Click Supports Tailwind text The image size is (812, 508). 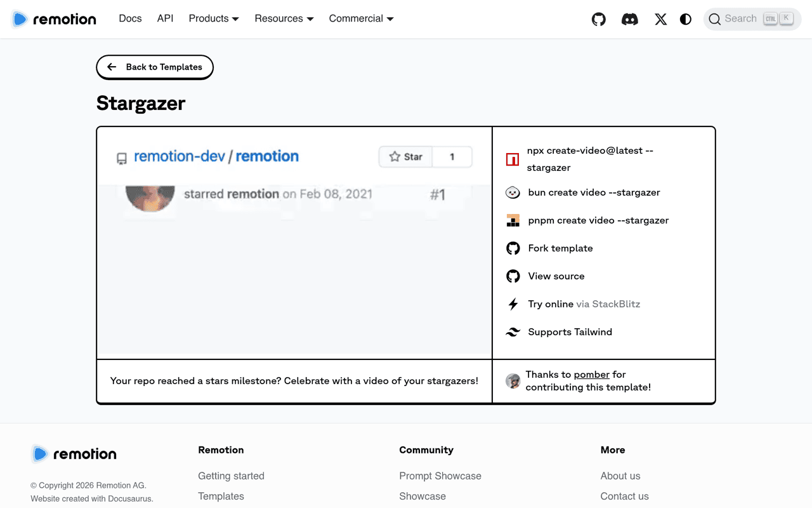click(570, 332)
